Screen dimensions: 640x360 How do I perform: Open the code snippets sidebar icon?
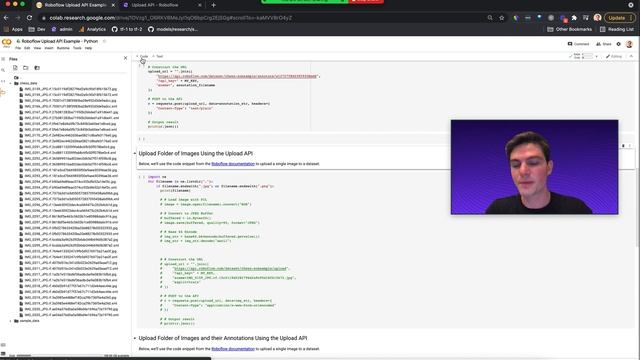[x=3, y=81]
